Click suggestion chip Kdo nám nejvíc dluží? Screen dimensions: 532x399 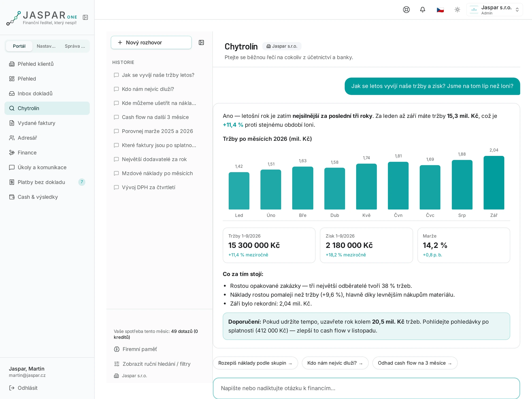[335, 363]
